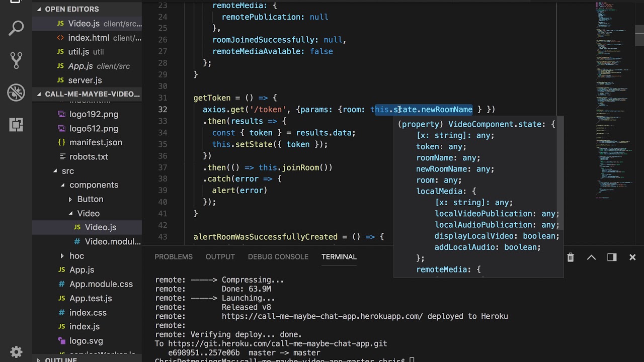
Task: Open the Extensions view
Action: (x=16, y=125)
